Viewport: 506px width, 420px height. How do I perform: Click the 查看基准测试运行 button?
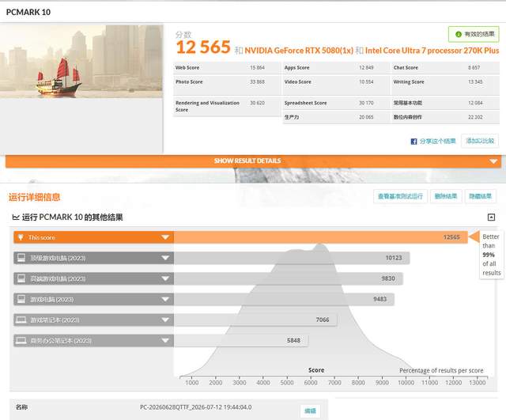pos(400,196)
